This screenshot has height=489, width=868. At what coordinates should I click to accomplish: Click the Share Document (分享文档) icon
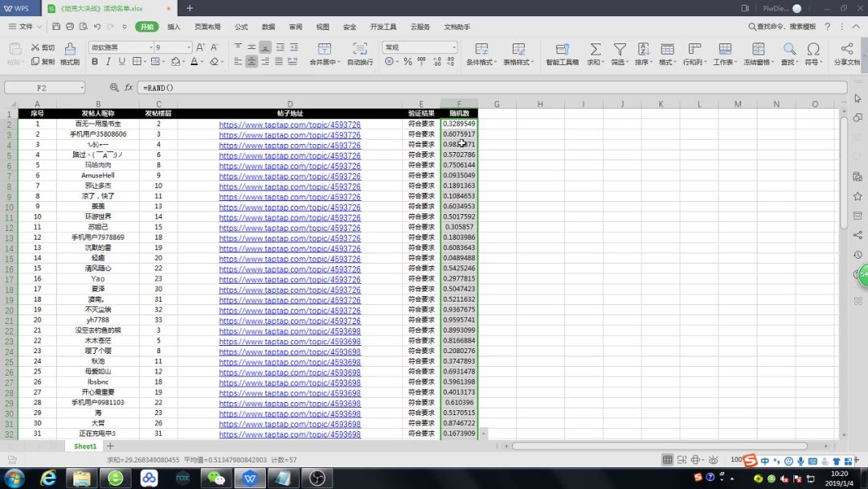point(846,50)
